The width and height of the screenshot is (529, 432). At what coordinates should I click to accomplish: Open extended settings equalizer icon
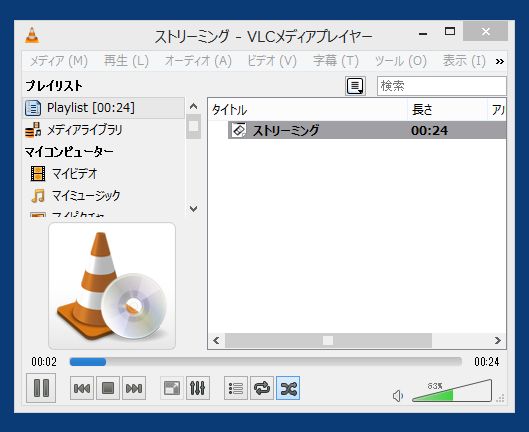point(198,388)
